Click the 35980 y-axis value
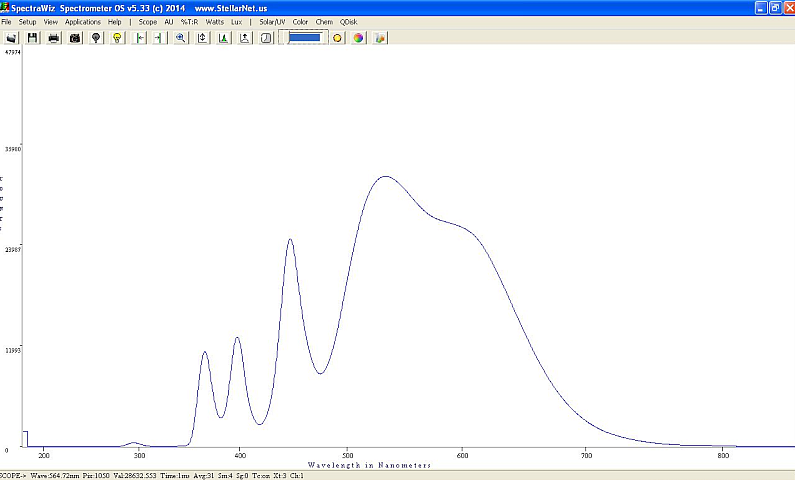Viewport: 795px width, 480px height. 13,149
